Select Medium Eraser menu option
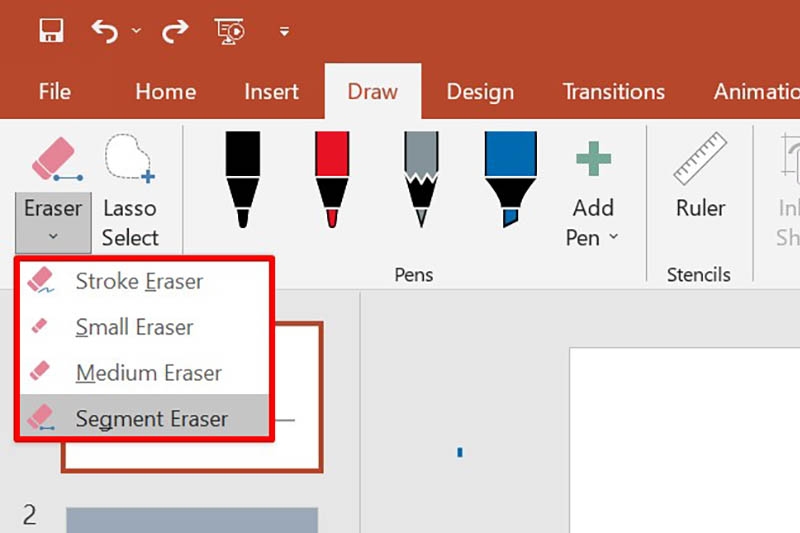The image size is (800, 533). click(144, 373)
